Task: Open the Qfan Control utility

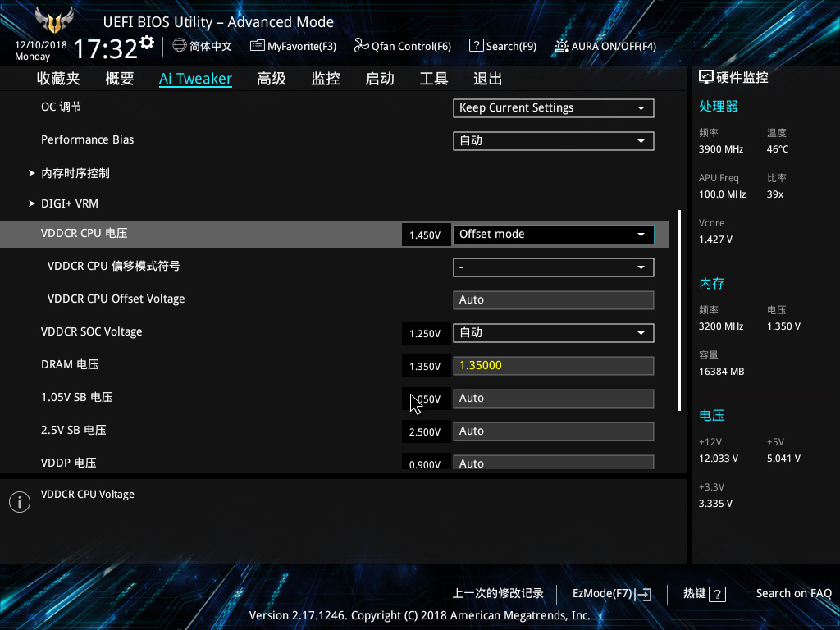Action: [402, 46]
